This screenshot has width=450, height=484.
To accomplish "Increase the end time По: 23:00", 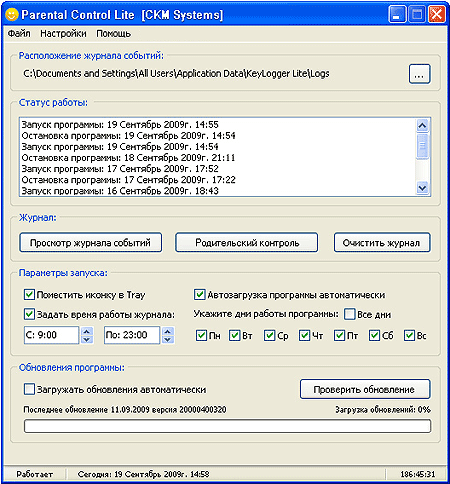I will (168, 331).
